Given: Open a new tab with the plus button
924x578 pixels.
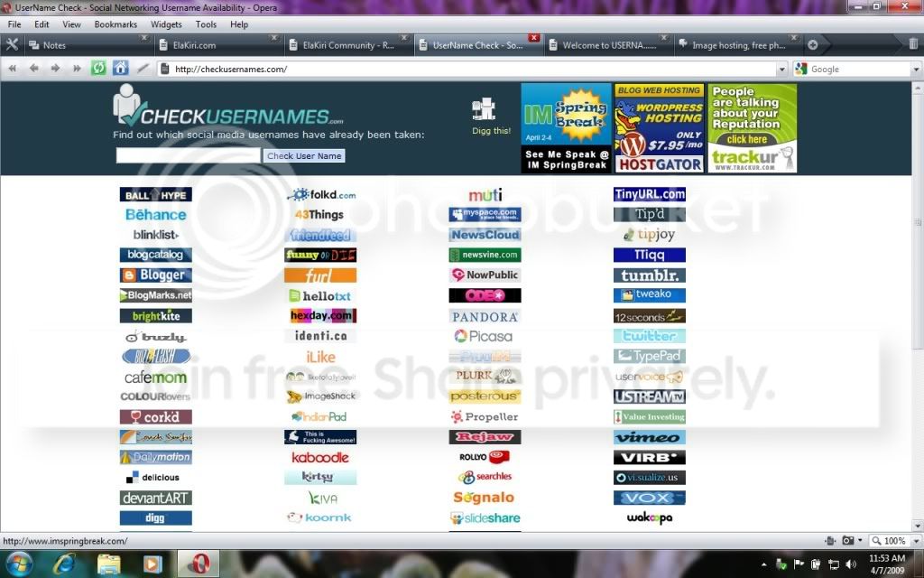Looking at the screenshot, I should [813, 45].
